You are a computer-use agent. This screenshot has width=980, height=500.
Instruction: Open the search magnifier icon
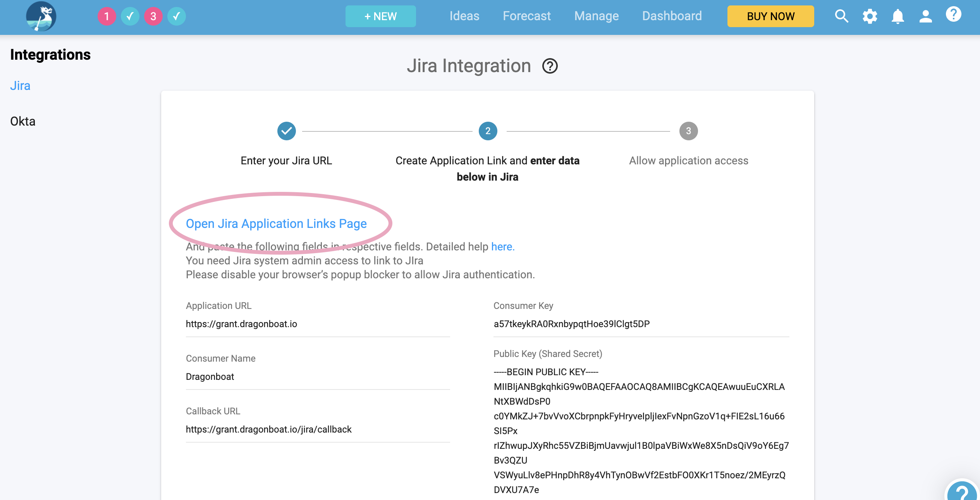pyautogui.click(x=841, y=16)
